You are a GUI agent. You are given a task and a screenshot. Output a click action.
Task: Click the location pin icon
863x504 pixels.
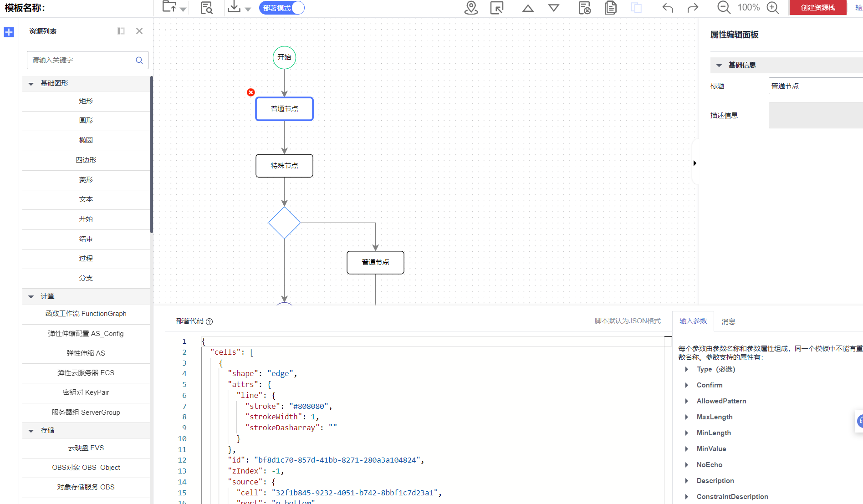coord(471,8)
